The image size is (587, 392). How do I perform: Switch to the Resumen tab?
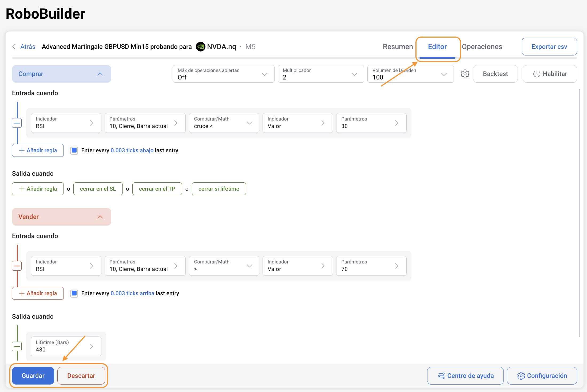tap(398, 47)
